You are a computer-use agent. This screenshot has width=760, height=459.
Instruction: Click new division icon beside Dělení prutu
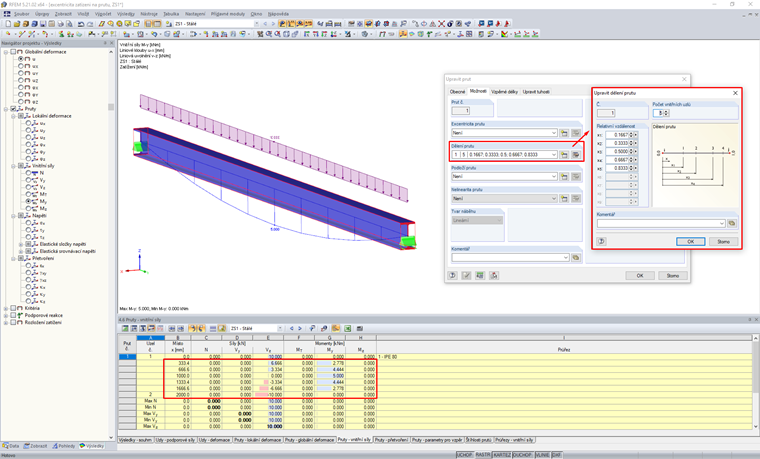pyautogui.click(x=565, y=155)
